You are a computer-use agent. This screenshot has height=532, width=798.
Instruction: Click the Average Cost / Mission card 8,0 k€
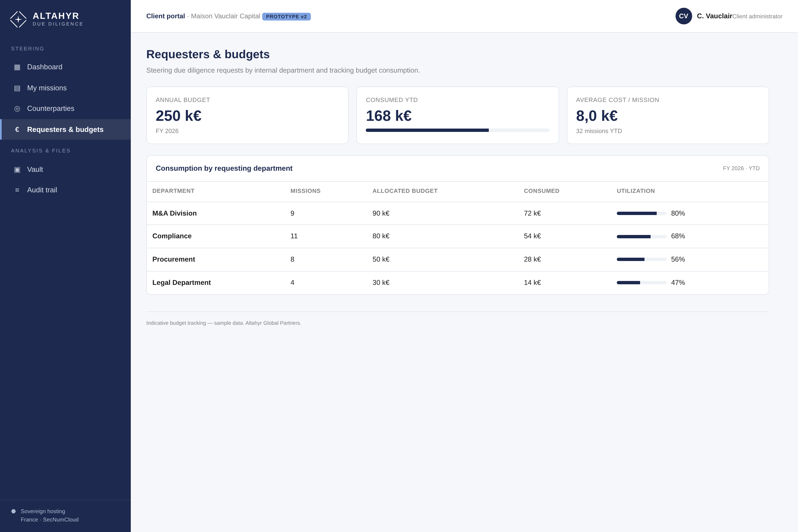(668, 115)
